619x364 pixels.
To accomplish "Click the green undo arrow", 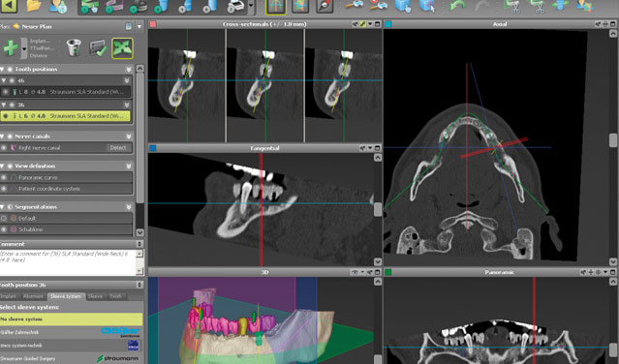I will 457,6.
